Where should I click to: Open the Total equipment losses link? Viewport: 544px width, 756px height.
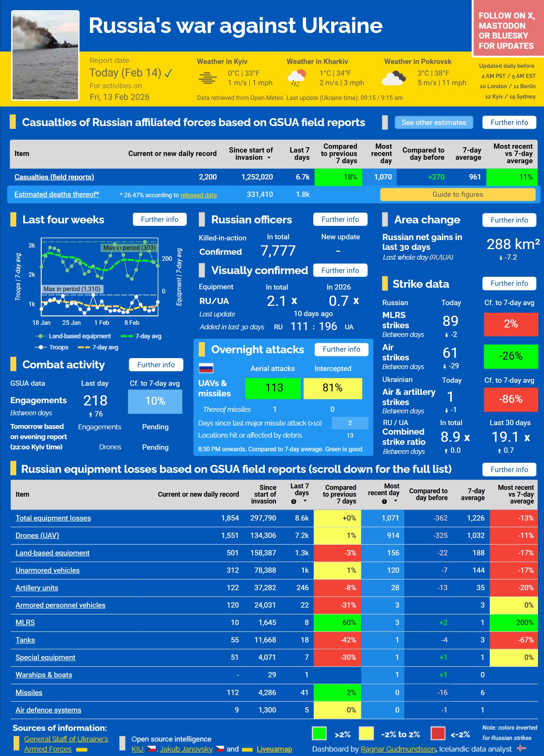click(x=53, y=518)
